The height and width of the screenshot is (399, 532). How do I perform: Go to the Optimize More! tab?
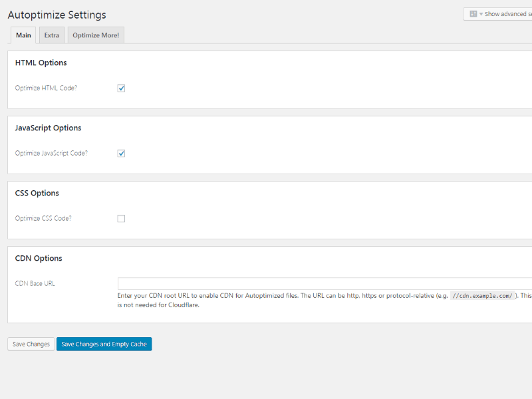(96, 35)
